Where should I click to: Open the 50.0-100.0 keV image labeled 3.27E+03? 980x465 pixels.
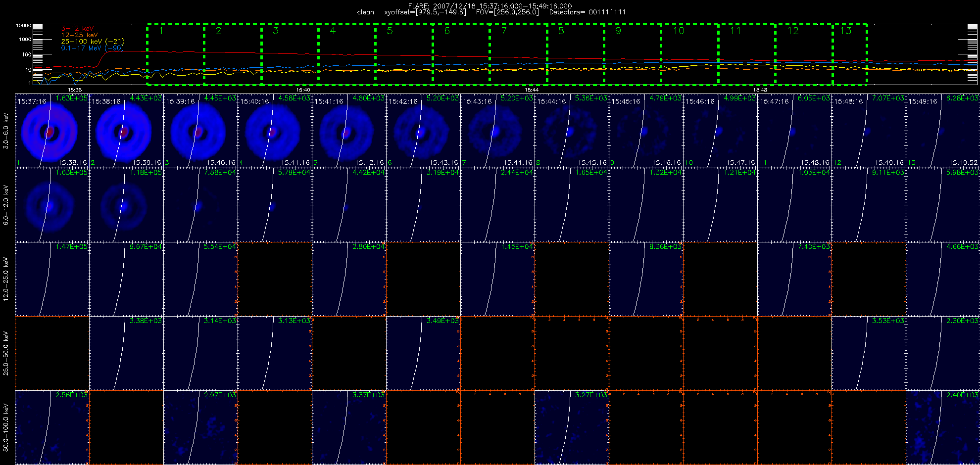click(572, 427)
